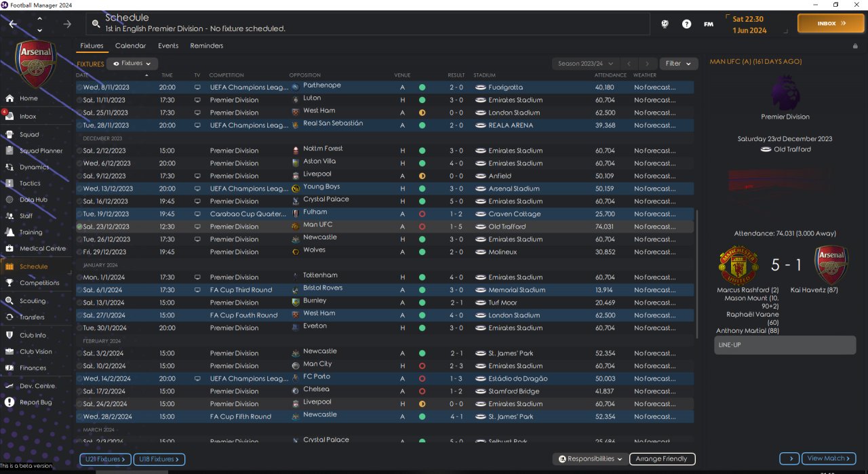Click the fixtures list vertical scrollbar
This screenshot has height=474, width=868.
tap(696, 274)
